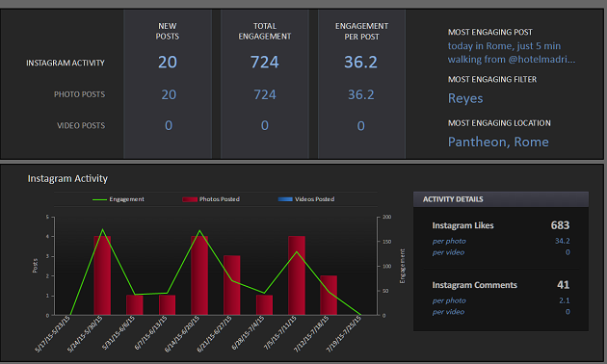Select the VIDEO POSTS row label
Screen dimensions: 607x364
coord(81,126)
